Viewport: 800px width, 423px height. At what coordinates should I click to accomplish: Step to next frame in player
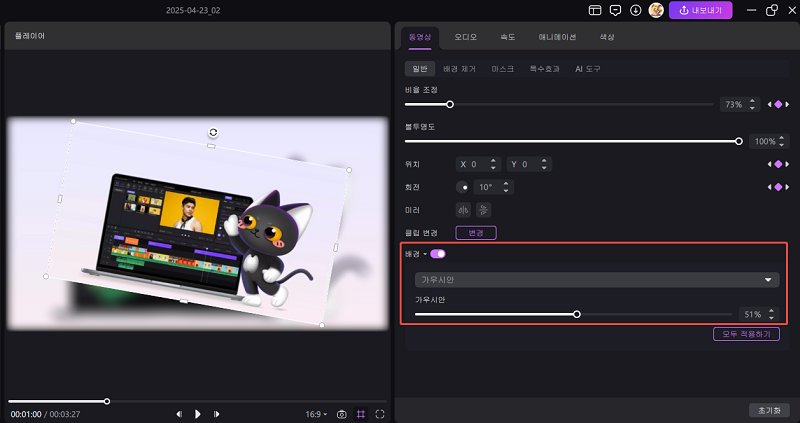(217, 414)
